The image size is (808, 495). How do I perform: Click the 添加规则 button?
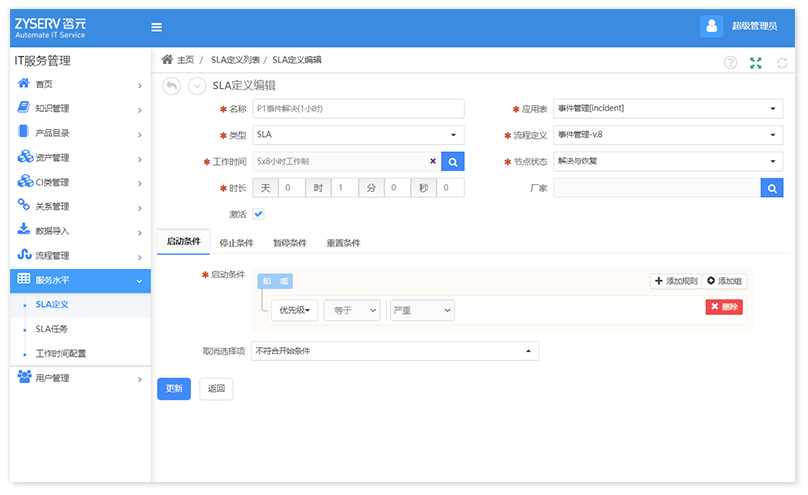coord(676,281)
